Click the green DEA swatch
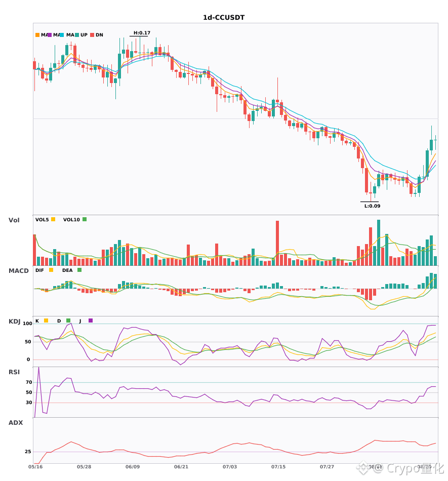The image size is (448, 481). (79, 270)
